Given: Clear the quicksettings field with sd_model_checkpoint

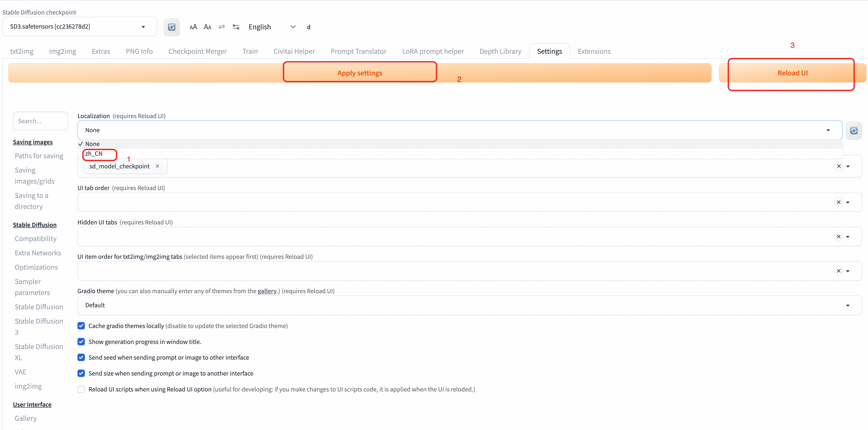Looking at the screenshot, I should pyautogui.click(x=839, y=166).
